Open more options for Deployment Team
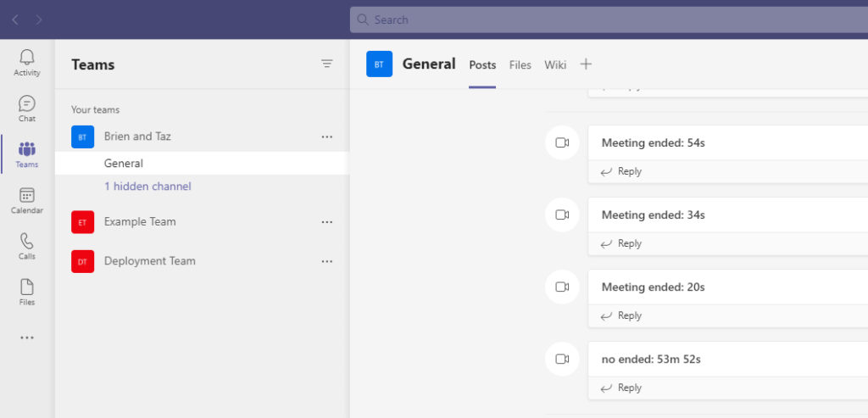Screen dimensions: 868x418 [327, 261]
